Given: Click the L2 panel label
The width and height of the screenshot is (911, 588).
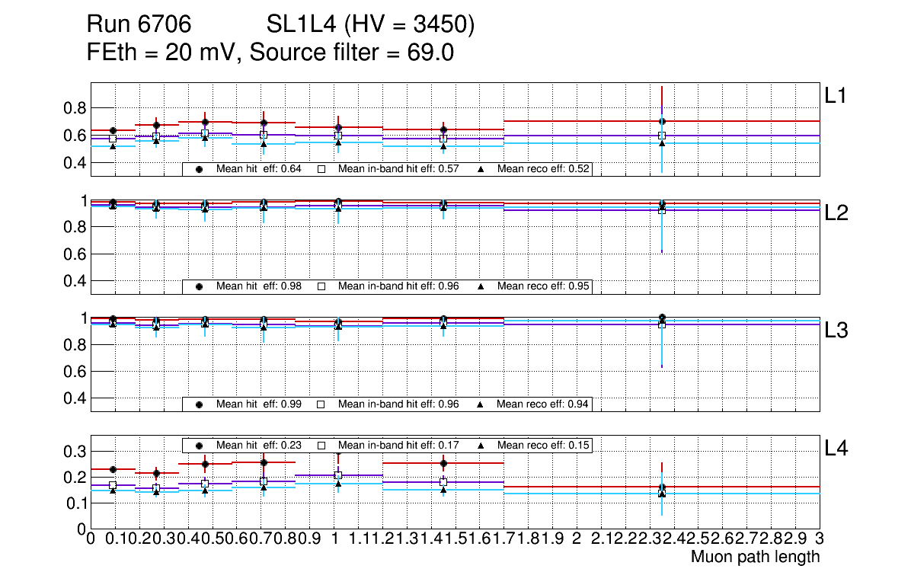Looking at the screenshot, I should point(836,213).
